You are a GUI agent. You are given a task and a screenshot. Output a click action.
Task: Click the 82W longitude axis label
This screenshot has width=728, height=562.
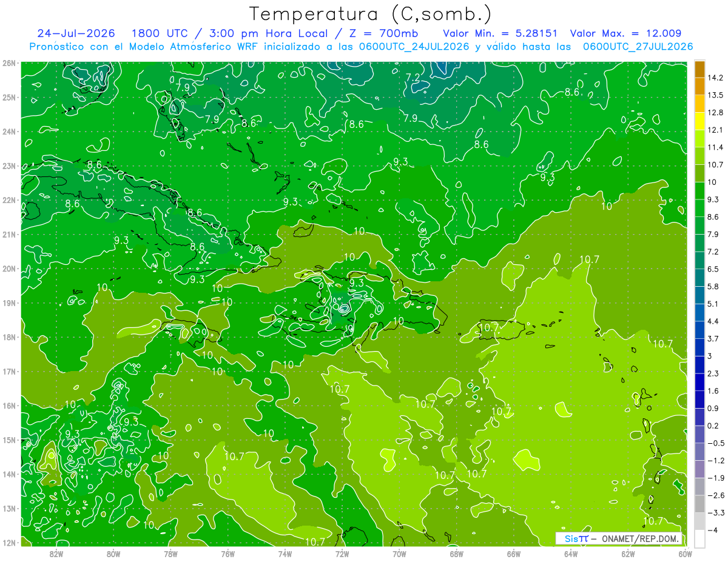pyautogui.click(x=56, y=554)
